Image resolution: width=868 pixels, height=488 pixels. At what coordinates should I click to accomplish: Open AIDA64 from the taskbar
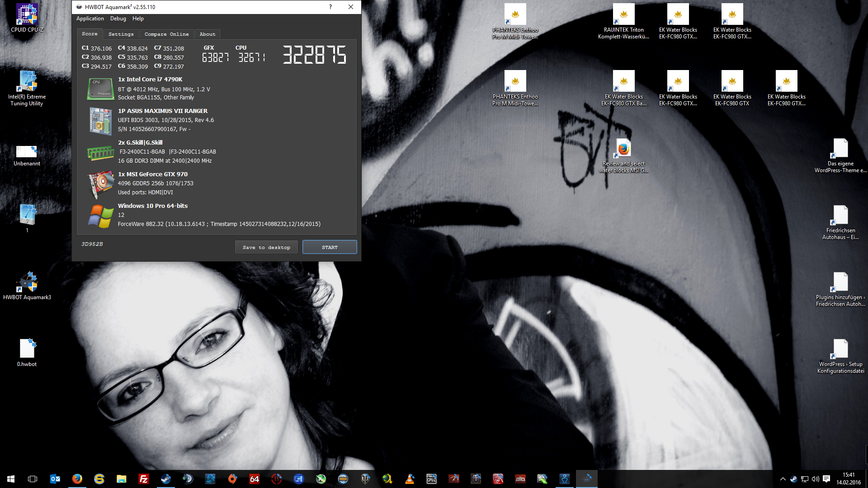point(255,479)
